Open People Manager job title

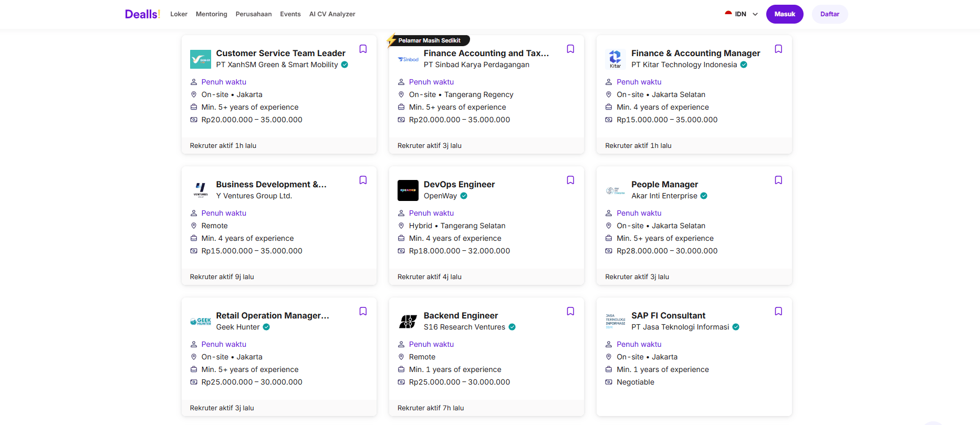[665, 184]
